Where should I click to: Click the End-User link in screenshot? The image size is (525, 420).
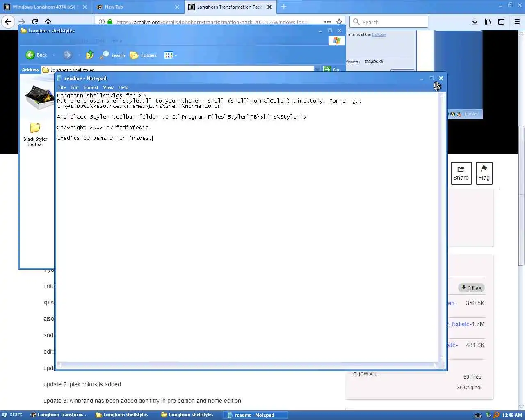[379, 34]
